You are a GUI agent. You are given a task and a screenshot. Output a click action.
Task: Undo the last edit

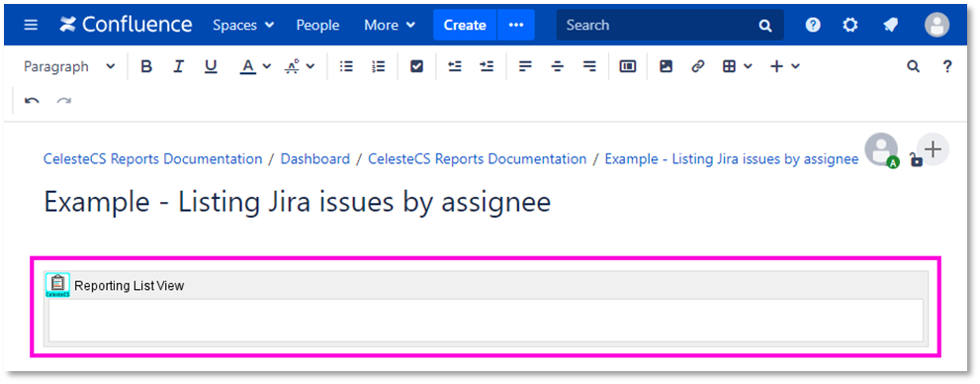coord(32,101)
